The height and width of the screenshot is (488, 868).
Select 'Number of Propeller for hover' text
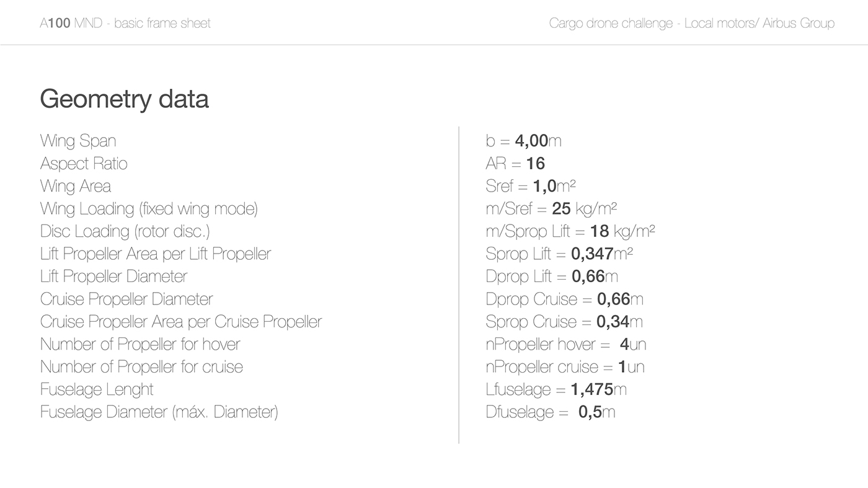[x=140, y=344]
